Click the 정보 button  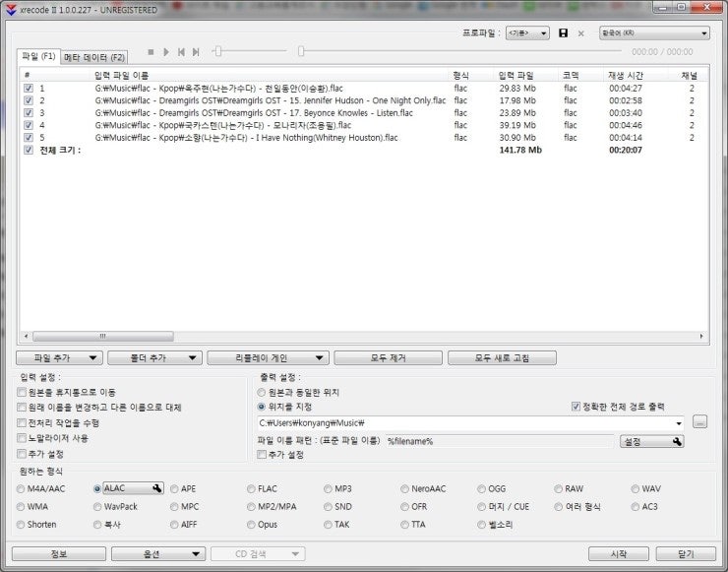[x=59, y=554]
